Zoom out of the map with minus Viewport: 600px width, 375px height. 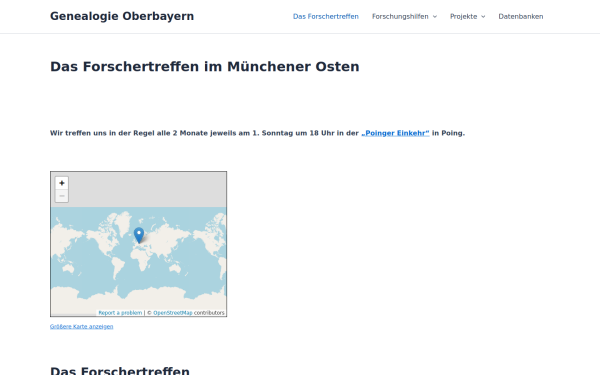(x=62, y=196)
